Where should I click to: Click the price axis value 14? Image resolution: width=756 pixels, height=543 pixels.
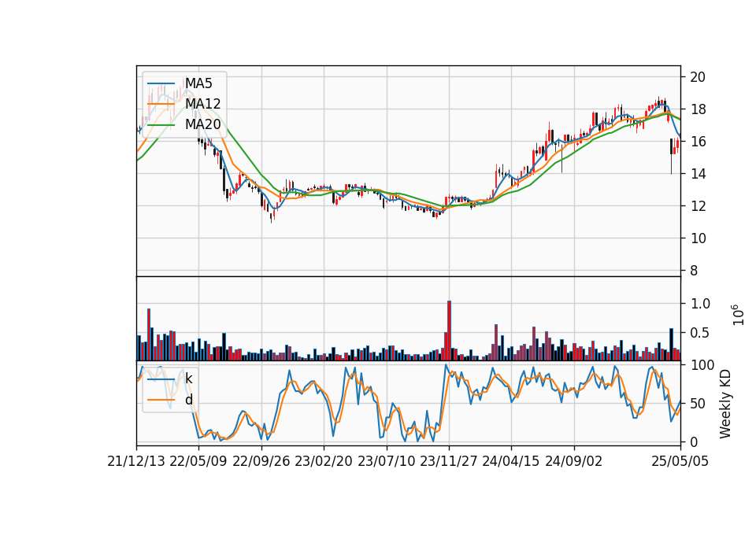[698, 174]
